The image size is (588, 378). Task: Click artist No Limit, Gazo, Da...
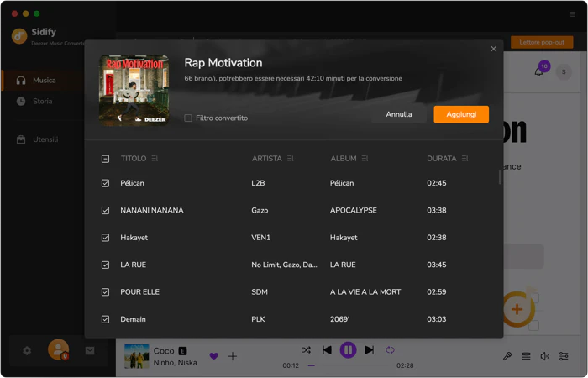pyautogui.click(x=284, y=265)
